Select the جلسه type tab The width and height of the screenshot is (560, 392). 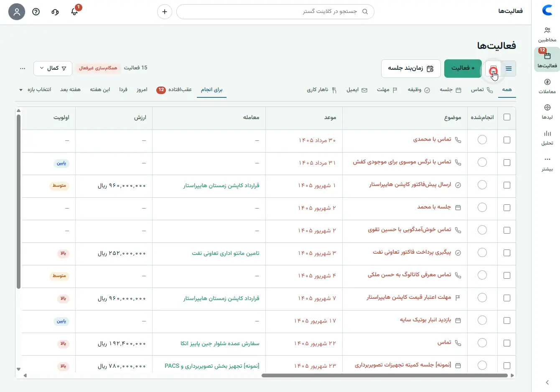pos(451,90)
